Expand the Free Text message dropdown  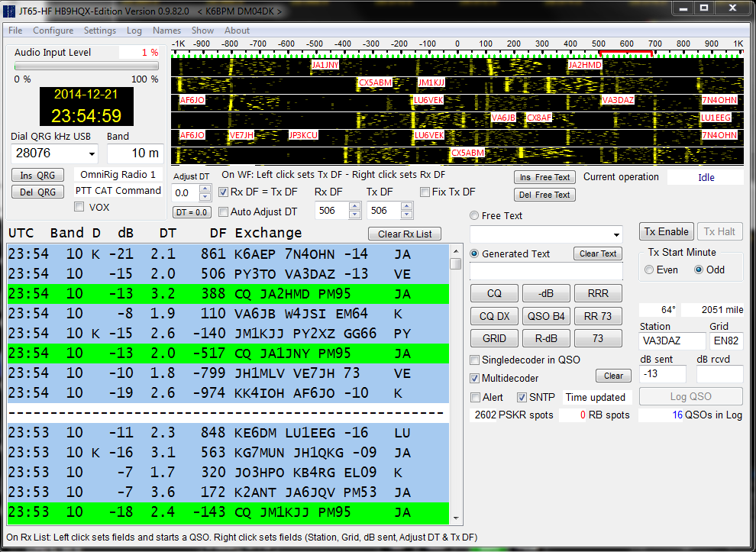[616, 235]
